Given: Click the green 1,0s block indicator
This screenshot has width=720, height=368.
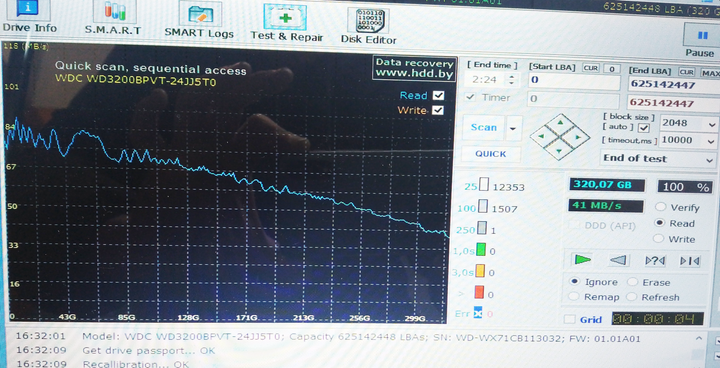Looking at the screenshot, I should (x=480, y=250).
